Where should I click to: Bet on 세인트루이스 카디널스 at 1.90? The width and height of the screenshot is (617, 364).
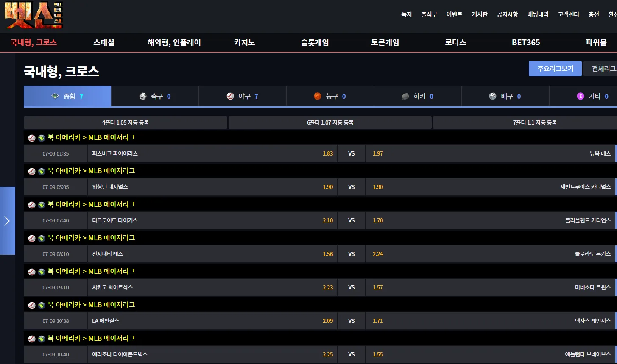[491, 187]
